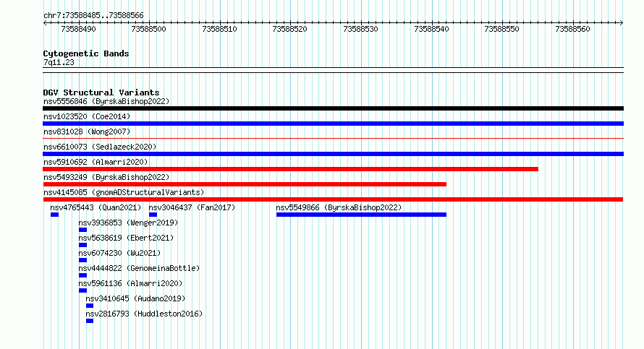Click the red nsv5910692 Almarri2020 bar
The width and height of the screenshot is (644, 349).
pos(290,169)
